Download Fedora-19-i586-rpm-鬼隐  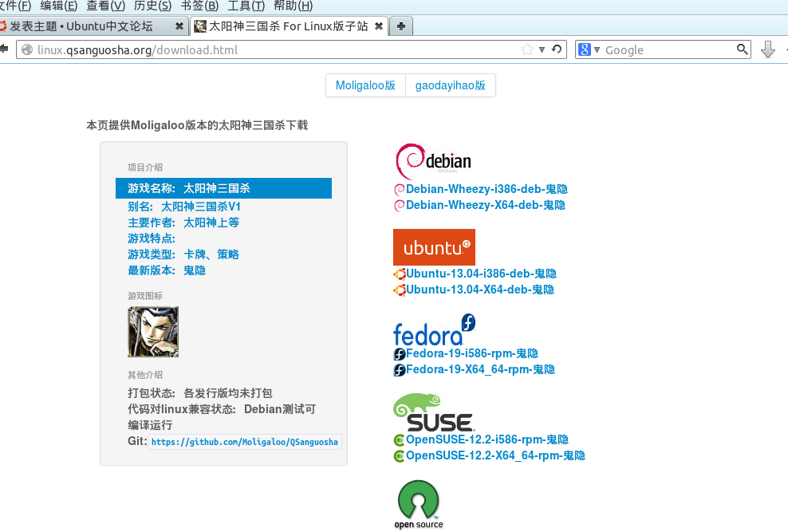point(472,353)
